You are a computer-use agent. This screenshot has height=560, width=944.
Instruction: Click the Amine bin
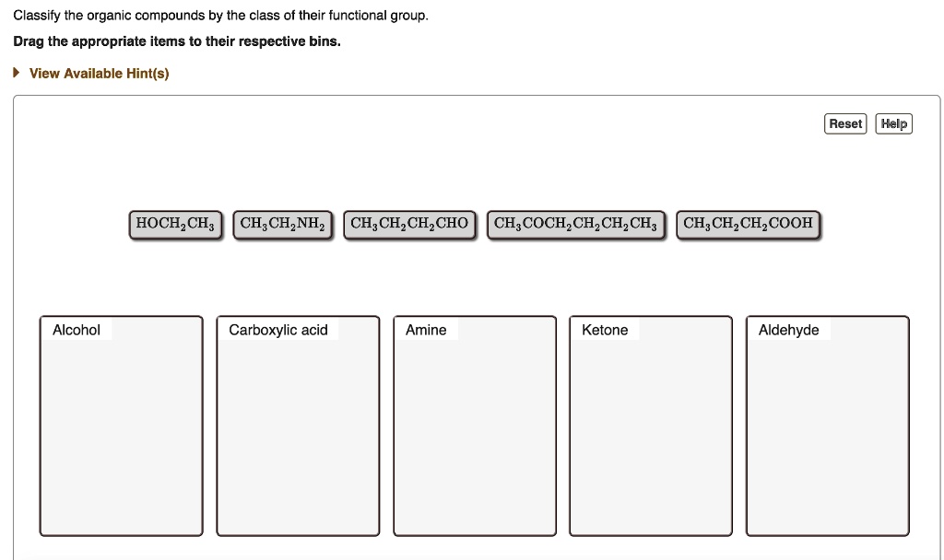click(475, 433)
